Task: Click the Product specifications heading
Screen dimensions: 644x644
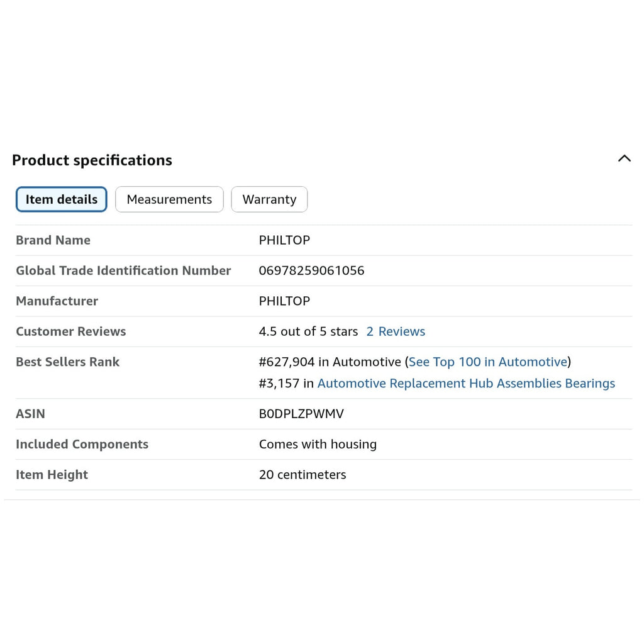Action: (92, 160)
